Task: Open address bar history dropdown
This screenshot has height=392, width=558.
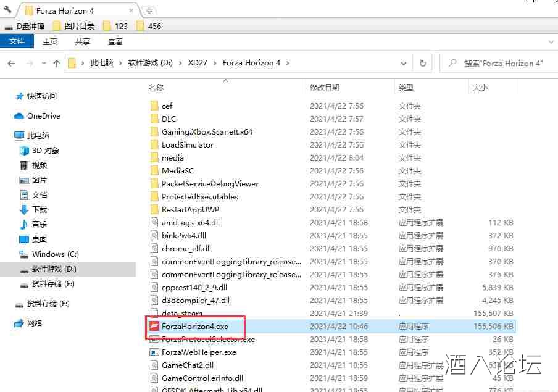Action: coord(404,64)
